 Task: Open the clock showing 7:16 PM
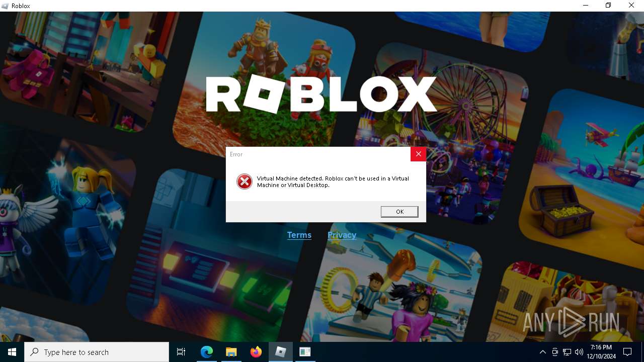point(601,352)
